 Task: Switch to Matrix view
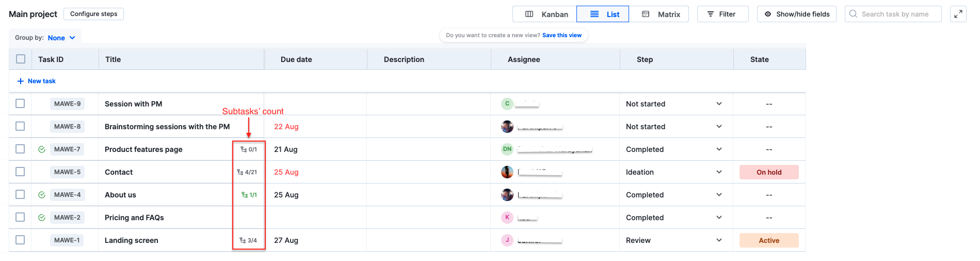coord(660,14)
